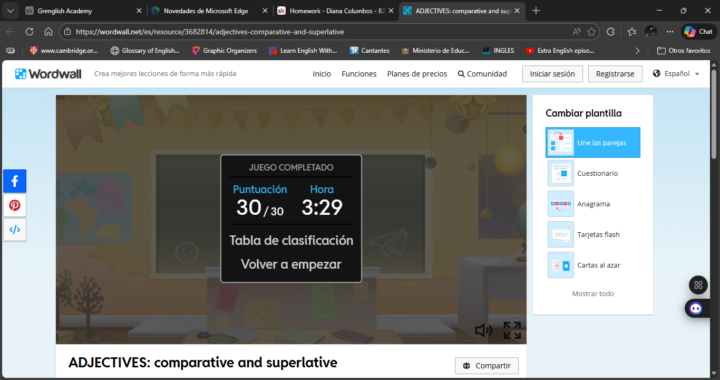This screenshot has width=720, height=380.
Task: Click the address bar URL
Action: pyautogui.click(x=210, y=32)
